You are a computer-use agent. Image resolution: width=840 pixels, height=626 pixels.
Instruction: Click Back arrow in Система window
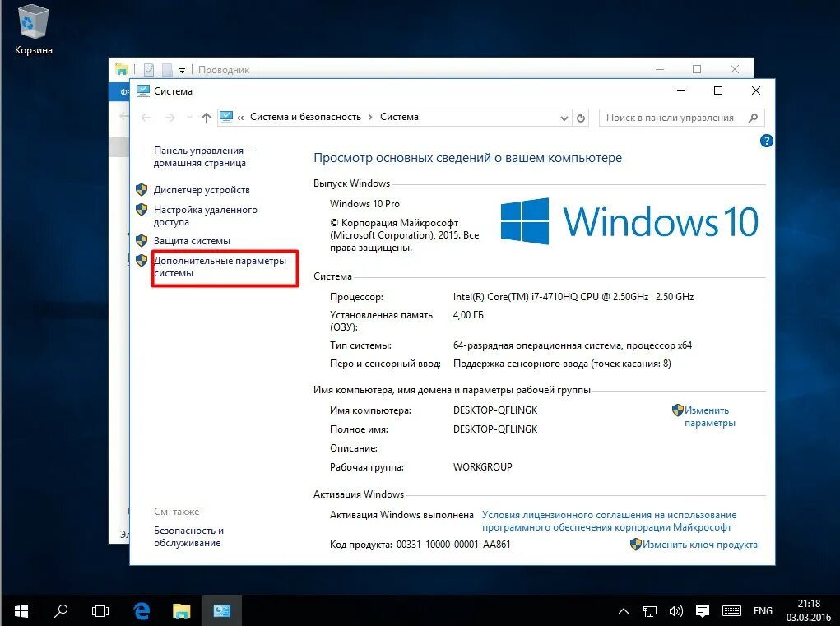(x=146, y=118)
